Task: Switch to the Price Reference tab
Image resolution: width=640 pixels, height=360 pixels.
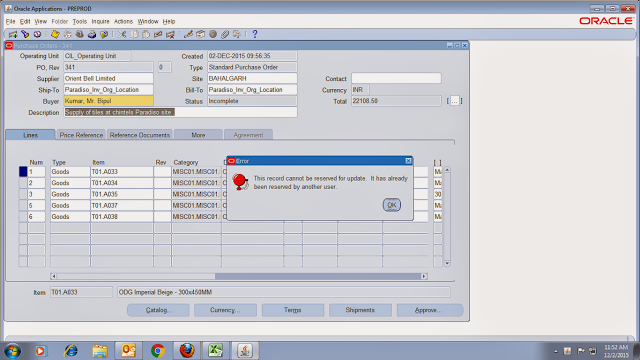Action: coord(81,135)
